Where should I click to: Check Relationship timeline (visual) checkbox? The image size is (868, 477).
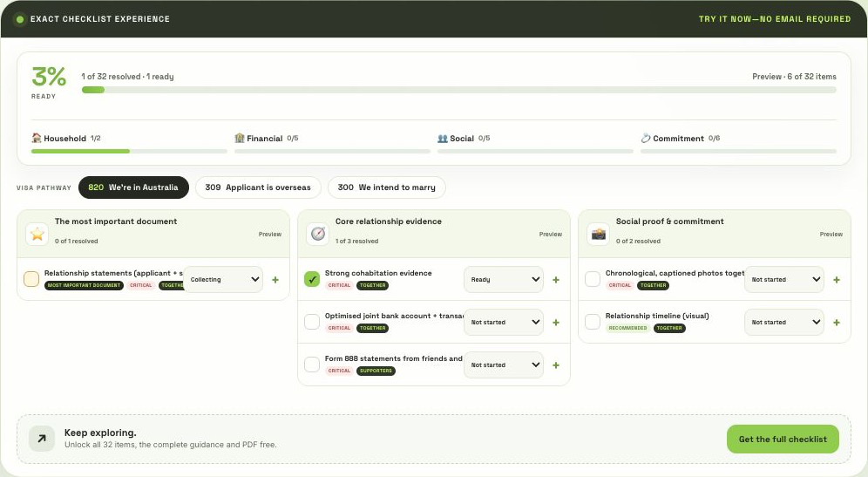[593, 321]
